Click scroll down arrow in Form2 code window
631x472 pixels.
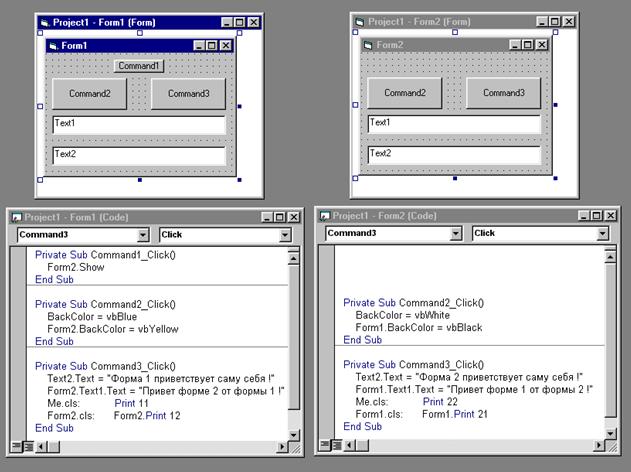click(x=610, y=433)
